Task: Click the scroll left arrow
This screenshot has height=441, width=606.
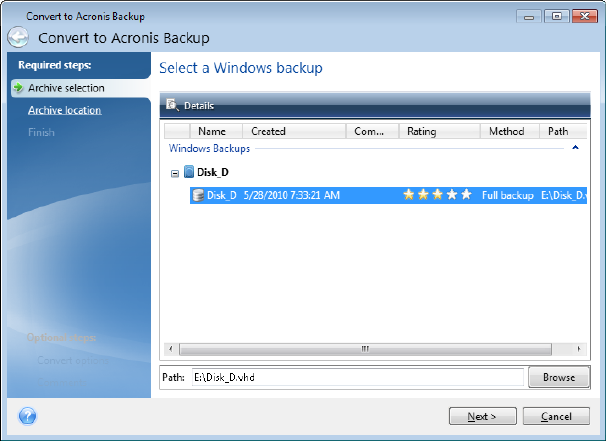Action: (171, 349)
